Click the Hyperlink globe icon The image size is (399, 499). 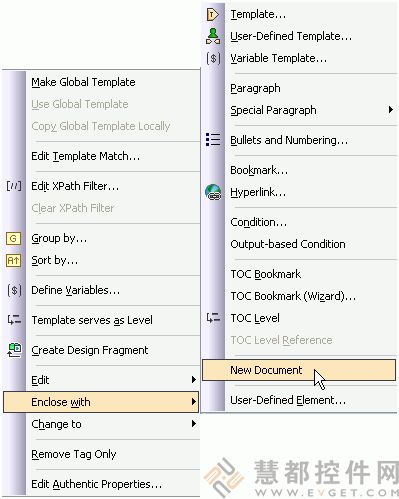click(213, 192)
